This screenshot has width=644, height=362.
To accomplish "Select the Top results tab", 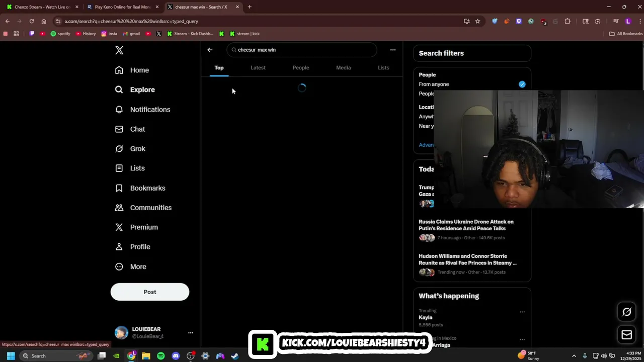I will point(219,67).
